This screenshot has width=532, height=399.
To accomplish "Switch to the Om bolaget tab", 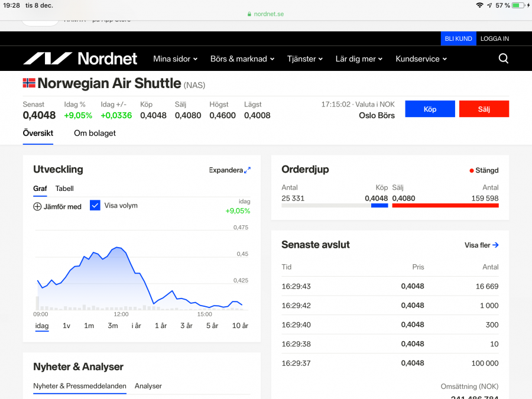I will [x=95, y=133].
